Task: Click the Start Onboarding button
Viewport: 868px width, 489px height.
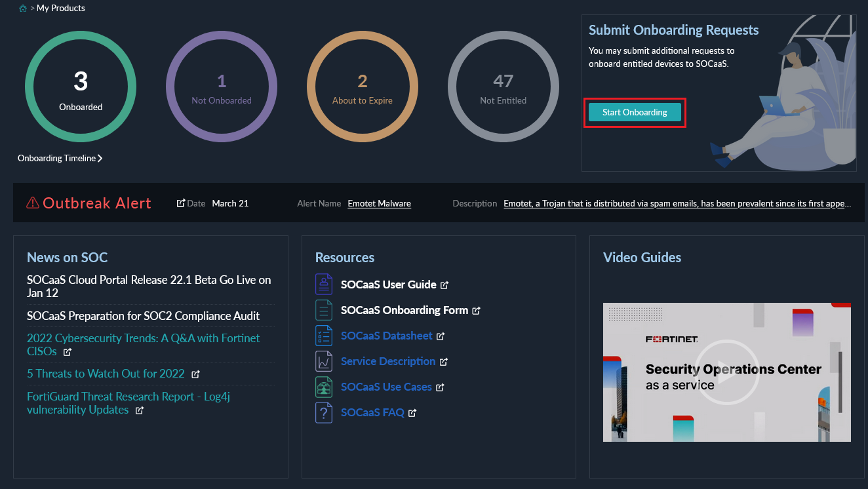Action: point(634,112)
